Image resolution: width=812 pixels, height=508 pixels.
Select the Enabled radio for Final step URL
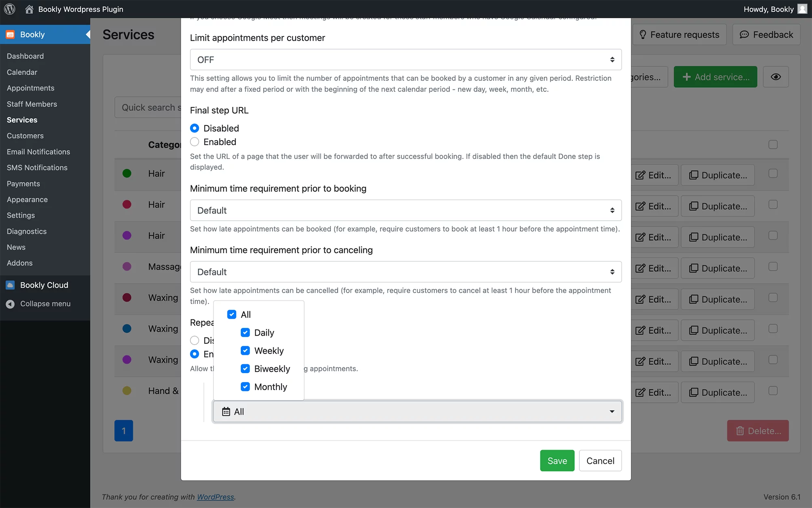click(194, 142)
